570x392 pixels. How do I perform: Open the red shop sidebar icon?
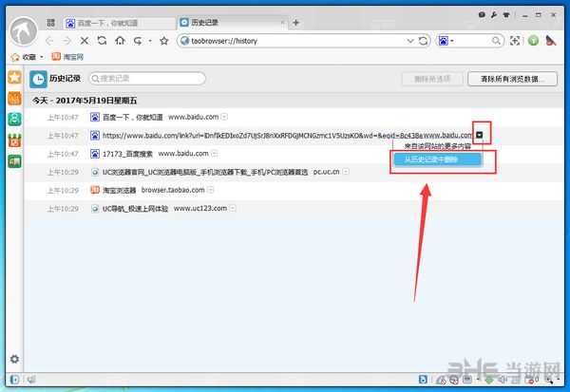(14, 140)
